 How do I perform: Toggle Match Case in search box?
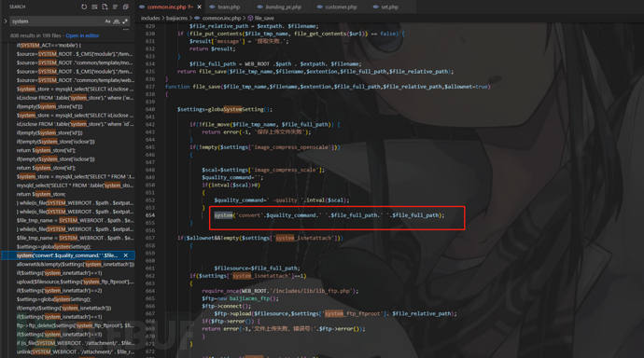click(x=107, y=21)
